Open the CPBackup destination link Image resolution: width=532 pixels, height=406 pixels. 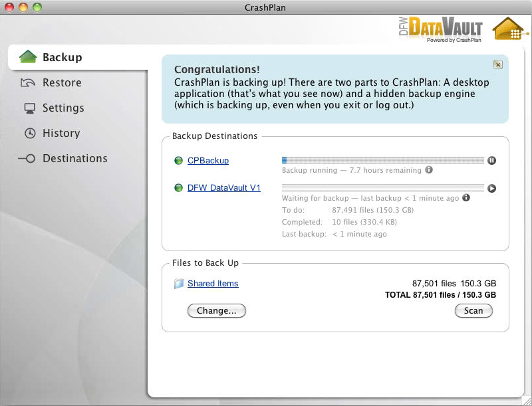(208, 160)
